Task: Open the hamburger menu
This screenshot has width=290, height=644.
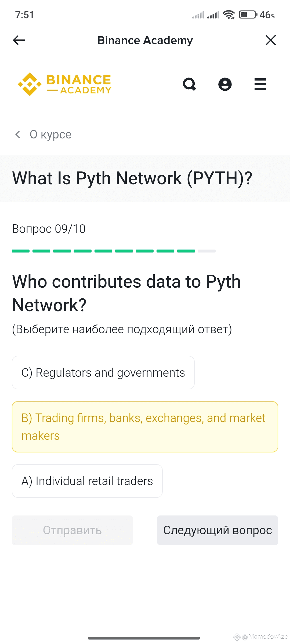Action: click(260, 84)
